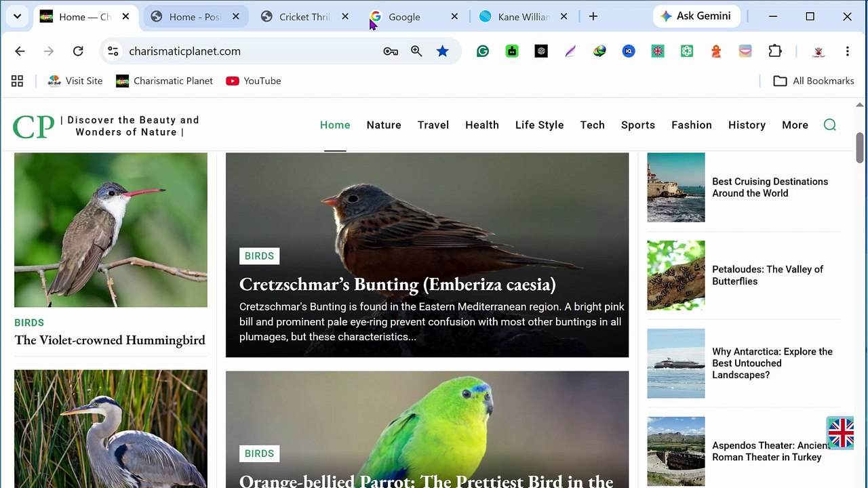
Task: Reload the current page
Action: 78,51
